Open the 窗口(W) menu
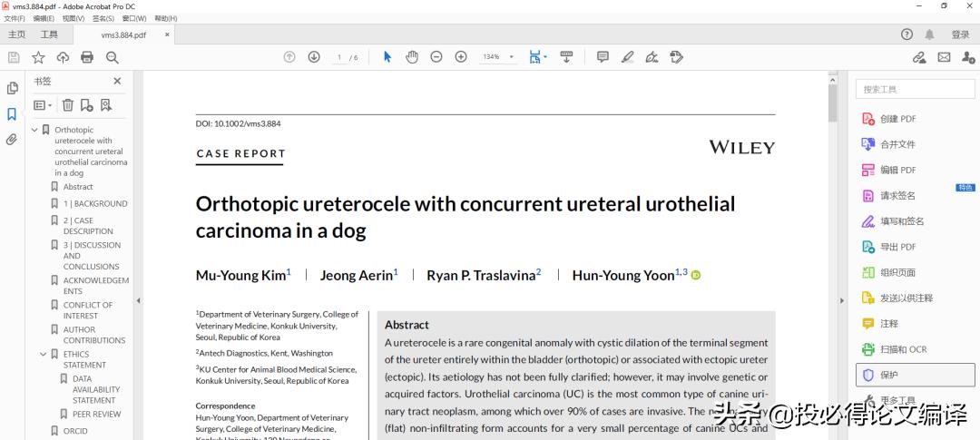980x440 pixels. tap(133, 19)
